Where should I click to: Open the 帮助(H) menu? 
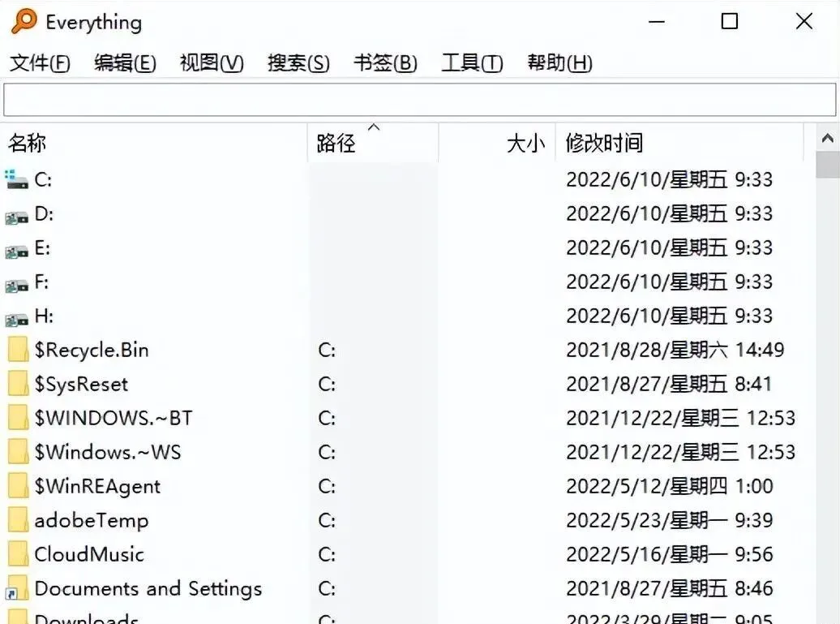[x=559, y=62]
